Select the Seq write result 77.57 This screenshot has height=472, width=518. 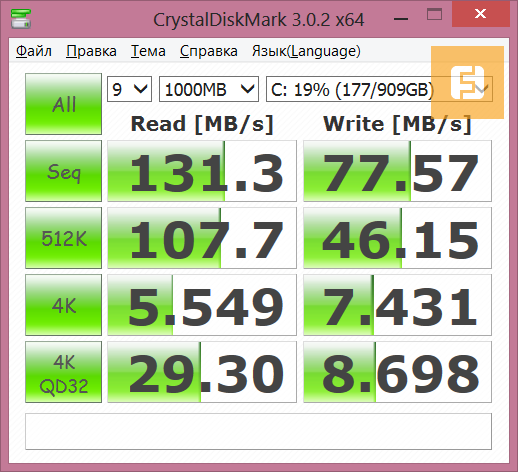point(397,171)
